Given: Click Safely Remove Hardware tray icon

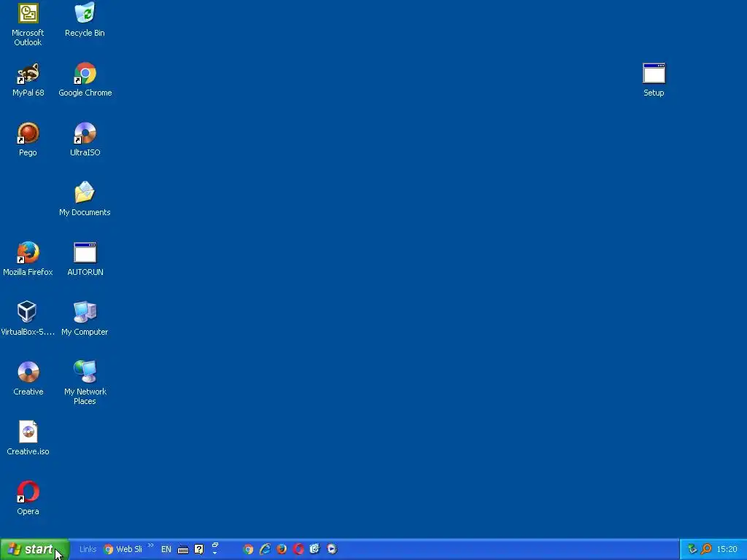Looking at the screenshot, I should tap(692, 549).
